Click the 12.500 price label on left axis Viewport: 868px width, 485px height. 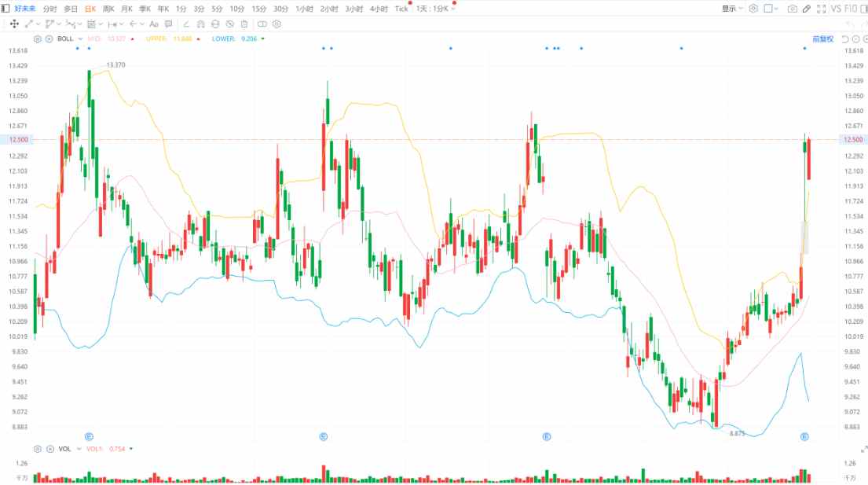click(18, 139)
